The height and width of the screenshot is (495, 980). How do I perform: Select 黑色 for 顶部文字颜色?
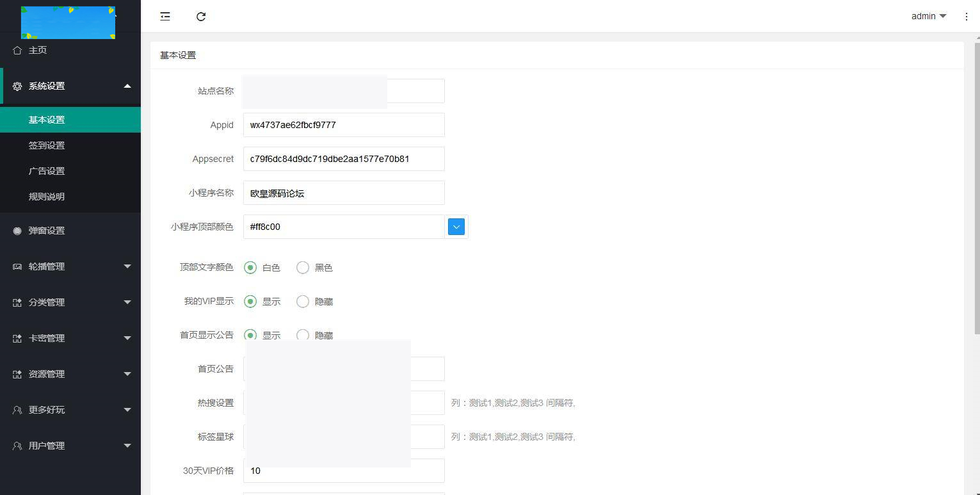tap(302, 268)
